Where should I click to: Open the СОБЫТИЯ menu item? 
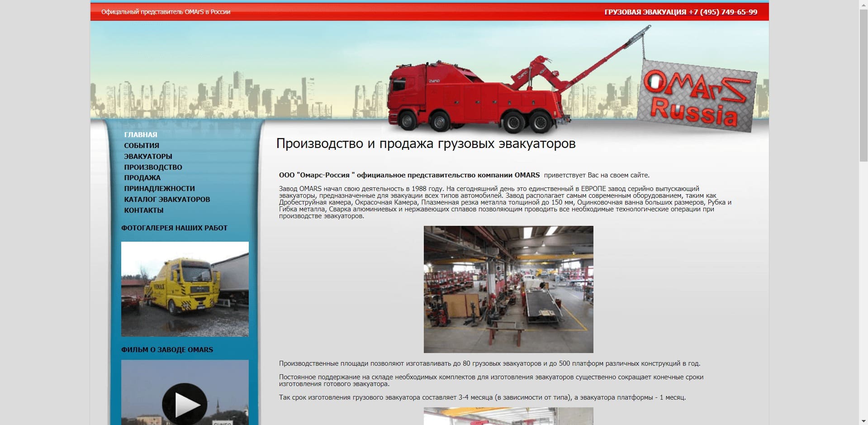[x=142, y=146]
